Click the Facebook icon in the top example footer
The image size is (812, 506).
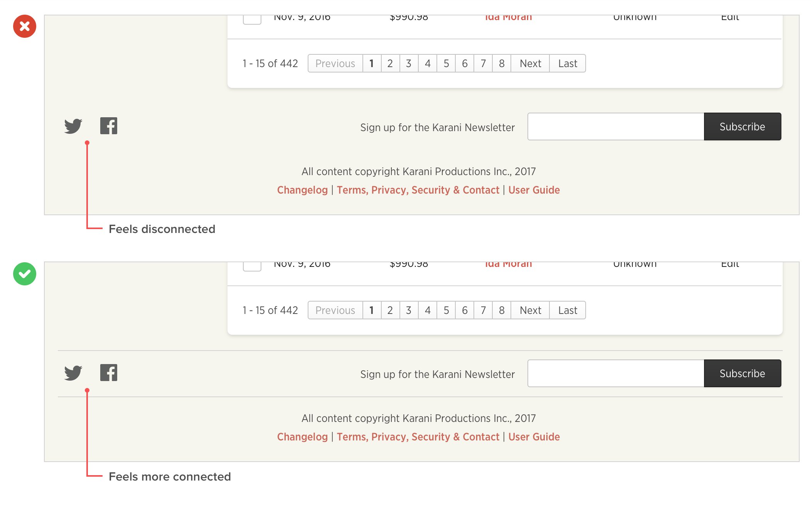point(109,126)
